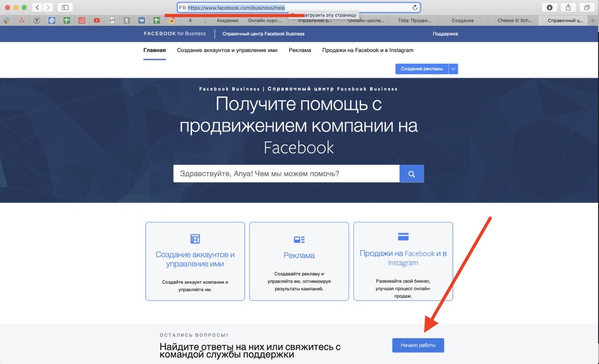Reload the page with the refresh icon
Image resolution: width=599 pixels, height=364 pixels.
[415, 7]
